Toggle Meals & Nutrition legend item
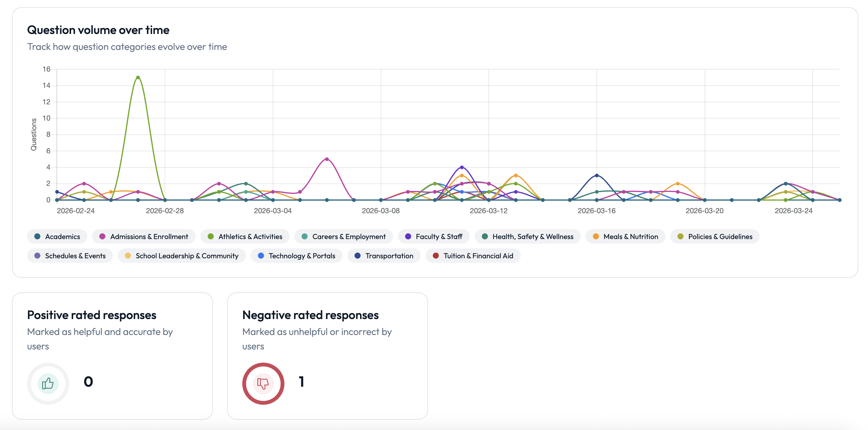This screenshot has width=868, height=430. (x=625, y=236)
